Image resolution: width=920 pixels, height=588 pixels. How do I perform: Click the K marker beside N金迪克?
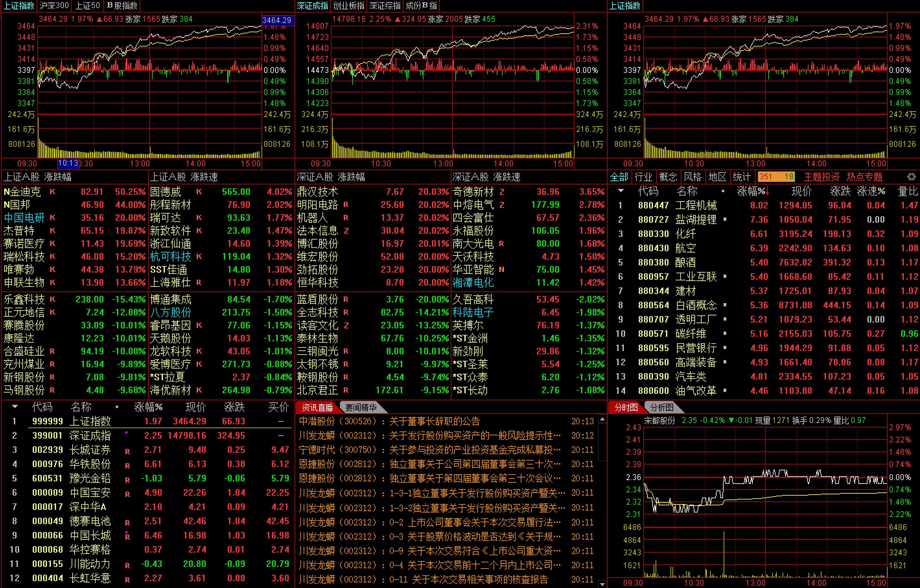pyautogui.click(x=52, y=192)
